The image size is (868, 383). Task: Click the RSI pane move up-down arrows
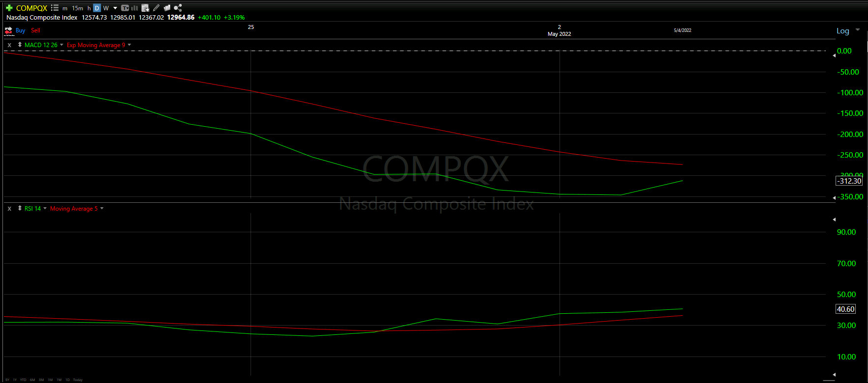(20, 208)
